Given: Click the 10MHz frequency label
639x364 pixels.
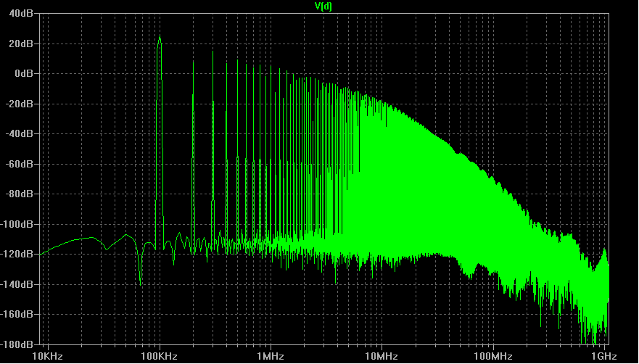Looking at the screenshot, I should click(x=382, y=357).
